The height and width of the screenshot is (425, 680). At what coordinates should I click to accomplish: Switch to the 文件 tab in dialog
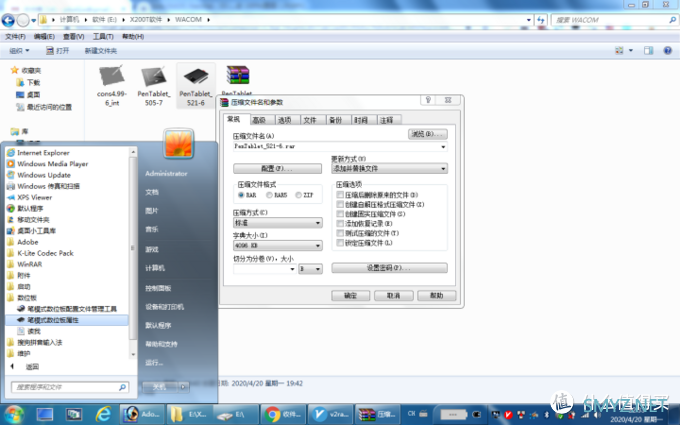click(310, 120)
